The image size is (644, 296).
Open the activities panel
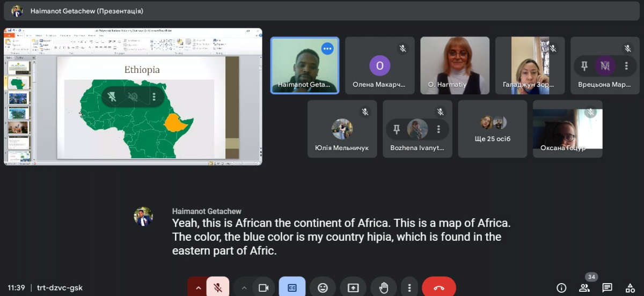(x=631, y=288)
